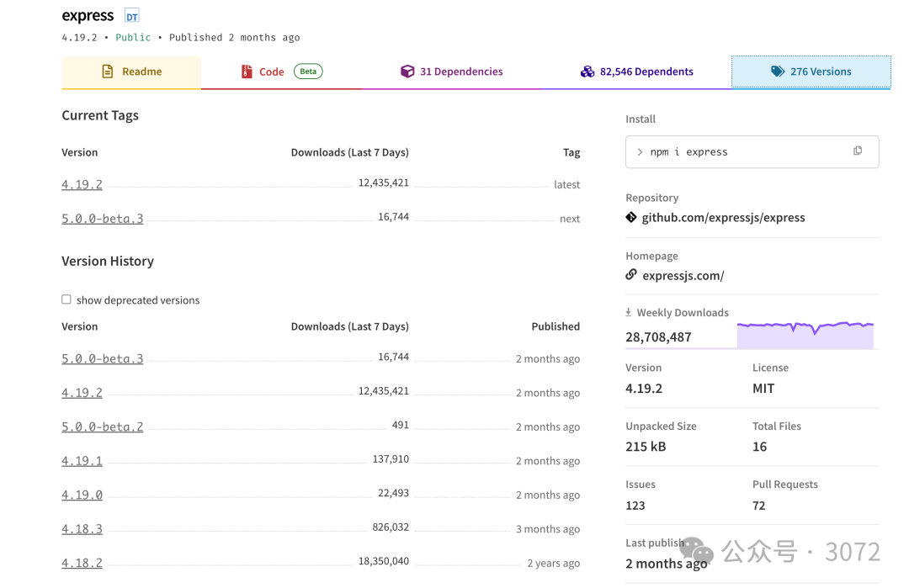Click the Dependencies cube icon

point(407,72)
